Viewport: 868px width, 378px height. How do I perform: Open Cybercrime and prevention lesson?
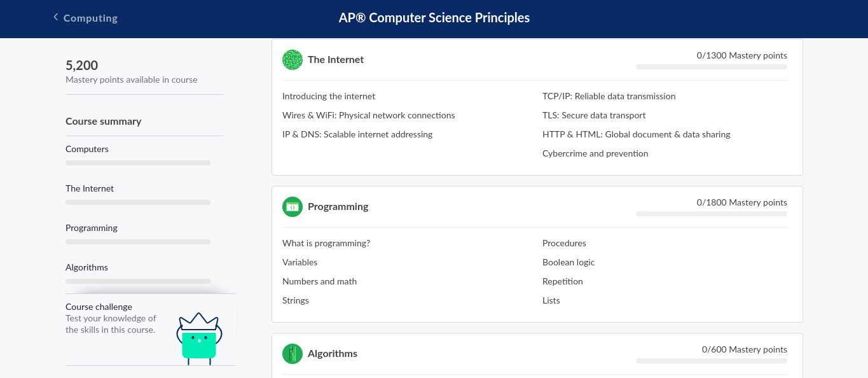595,154
